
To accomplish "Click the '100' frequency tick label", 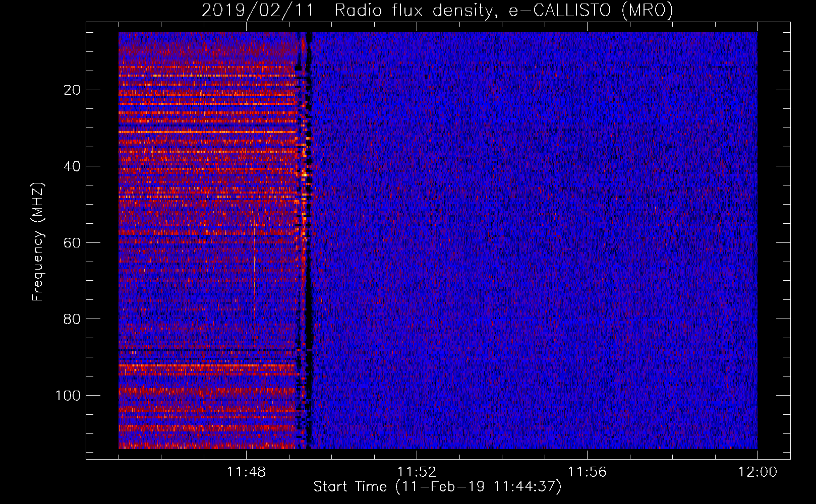I will (68, 396).
